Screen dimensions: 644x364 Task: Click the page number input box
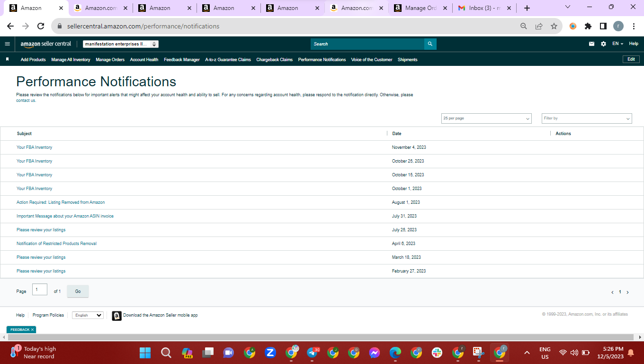point(40,289)
